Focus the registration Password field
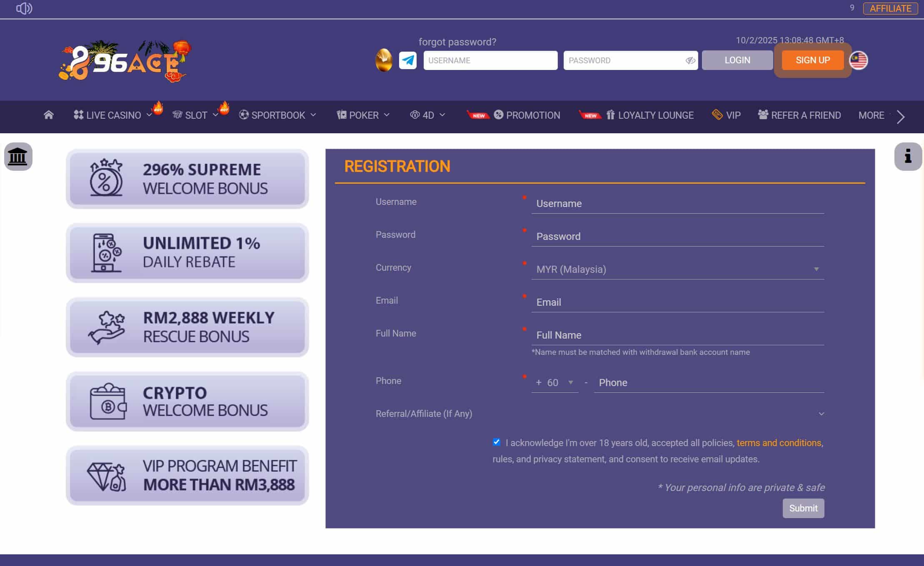Image resolution: width=924 pixels, height=566 pixels. tap(677, 236)
